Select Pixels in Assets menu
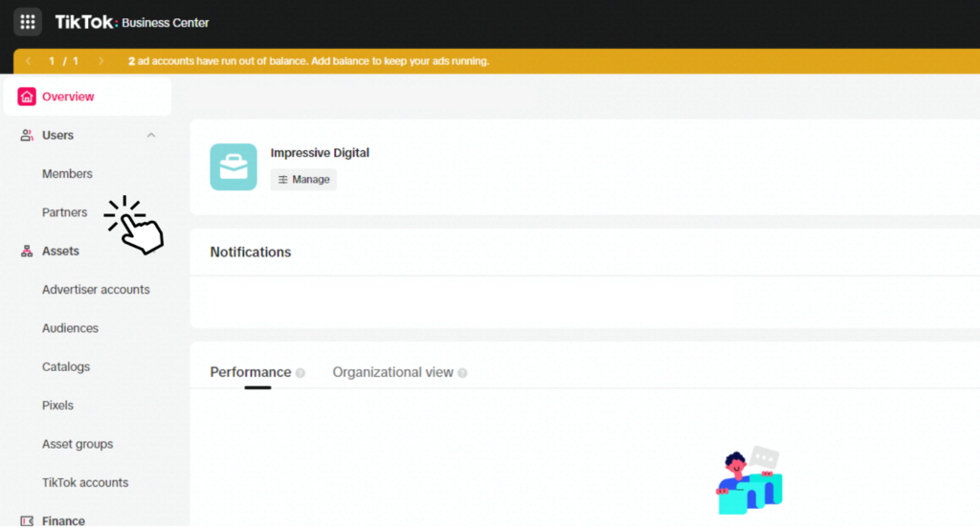The image size is (980, 529). click(57, 406)
